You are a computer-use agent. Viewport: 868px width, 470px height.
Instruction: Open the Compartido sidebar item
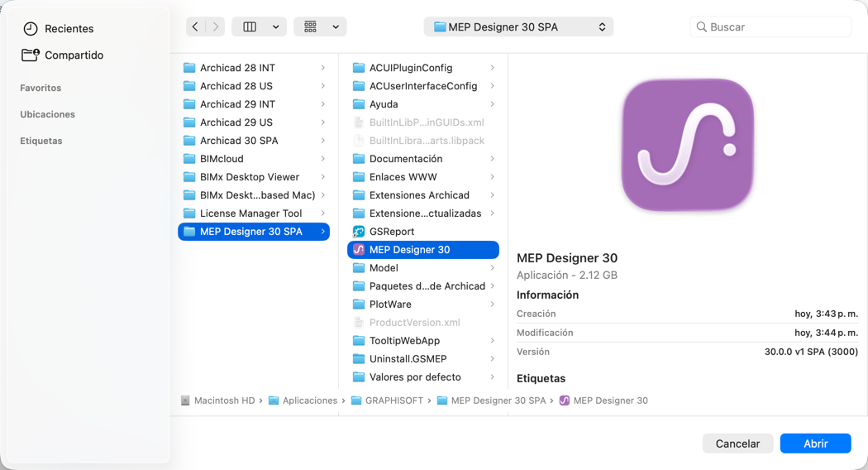63,55
